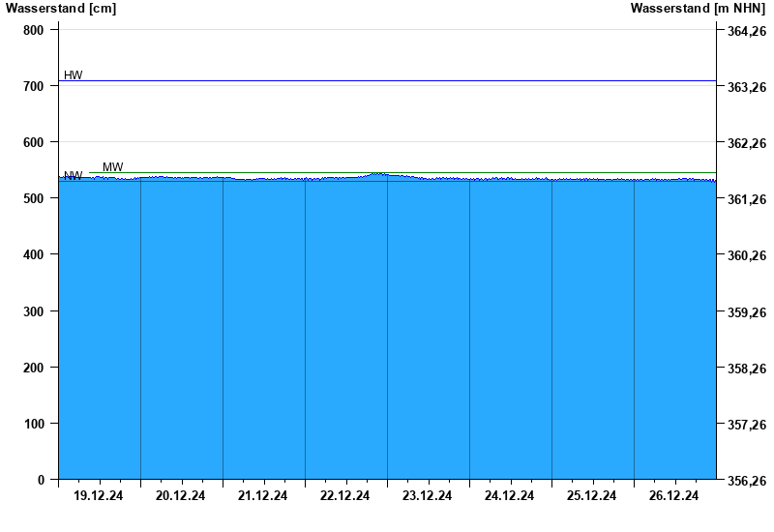Click the HW label on the chart
774x532 pixels.
point(73,75)
